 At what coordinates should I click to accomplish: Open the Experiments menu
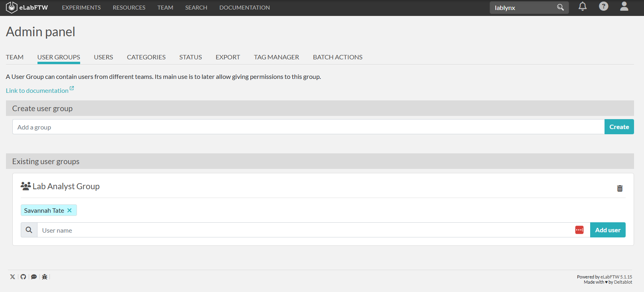tap(81, 8)
